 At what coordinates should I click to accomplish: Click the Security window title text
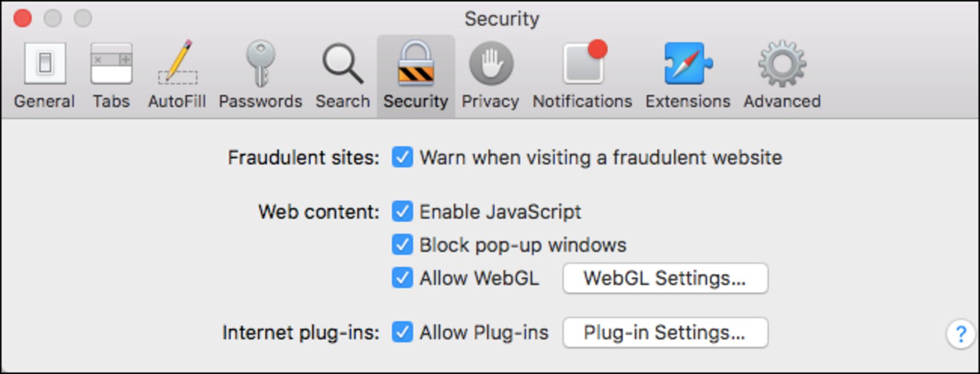501,19
